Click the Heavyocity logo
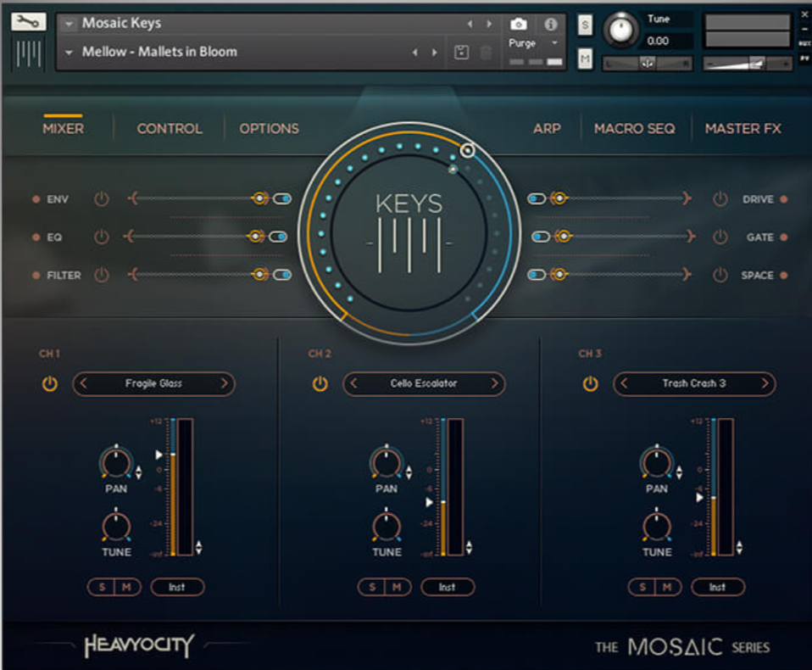The width and height of the screenshot is (812, 670). (139, 645)
